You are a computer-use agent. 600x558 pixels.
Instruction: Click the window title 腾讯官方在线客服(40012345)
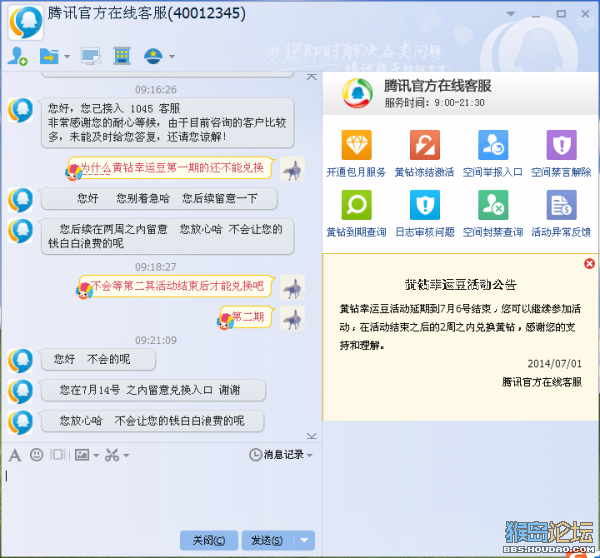(147, 13)
